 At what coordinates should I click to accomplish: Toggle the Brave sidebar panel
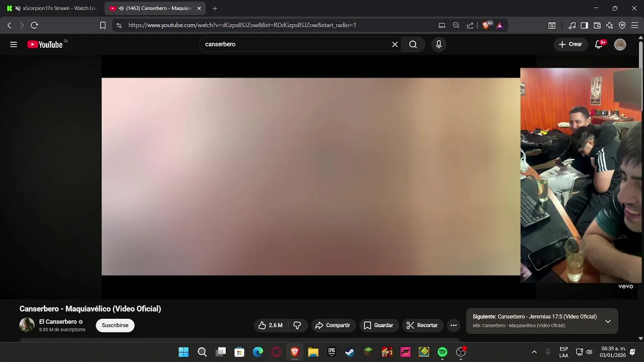point(584,25)
